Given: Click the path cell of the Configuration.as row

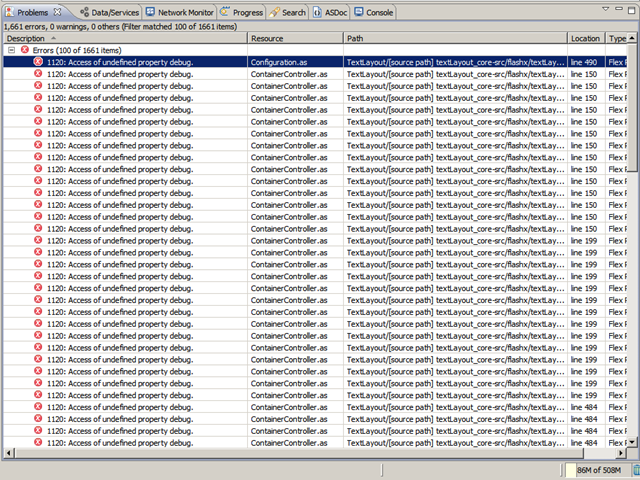Looking at the screenshot, I should coord(456,62).
